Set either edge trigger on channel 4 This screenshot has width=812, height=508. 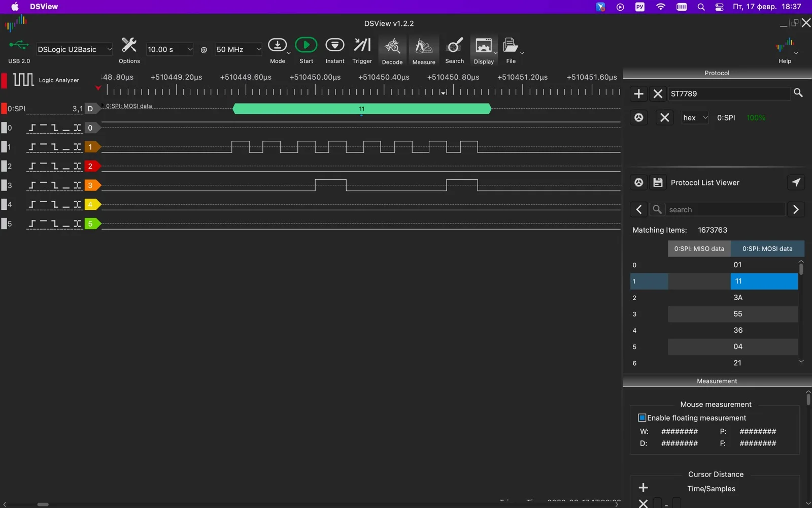click(x=77, y=205)
